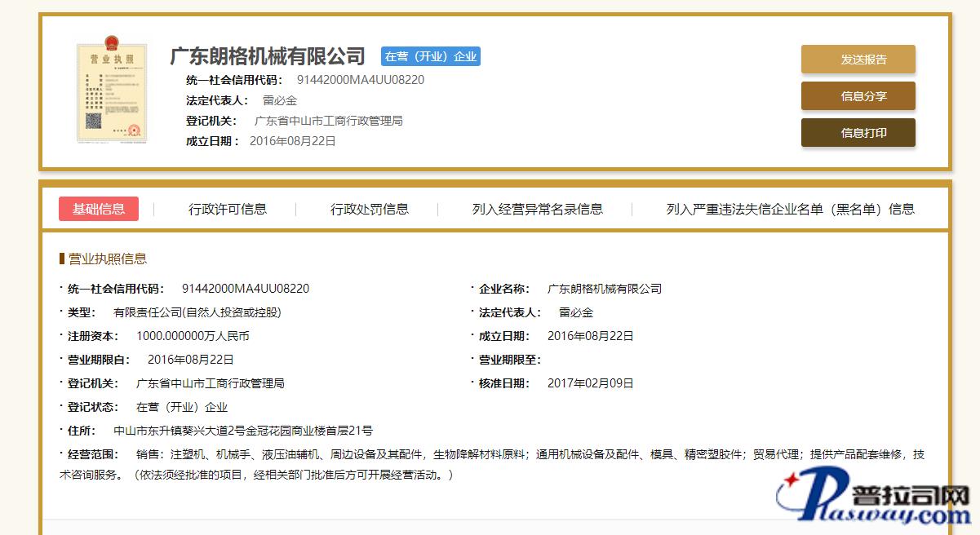Switch to the 行政处罚信息 tab
980x535 pixels.
pos(369,209)
